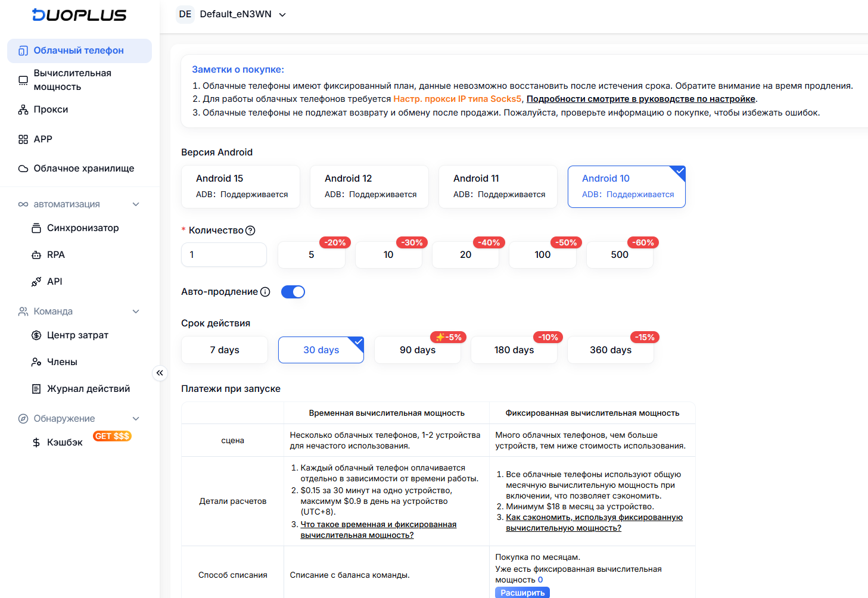This screenshot has width=868, height=598.
Task: Collapse sidebar with double-chevron button
Action: (160, 373)
